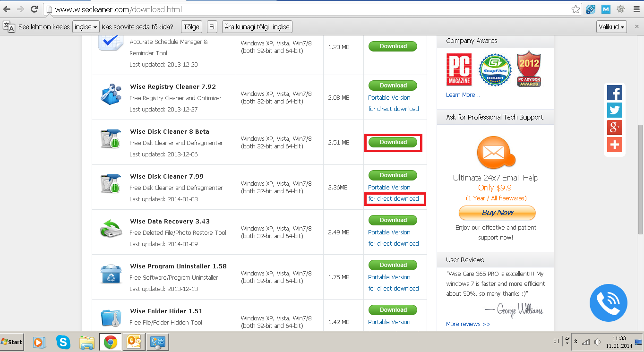Click the Ei button in translate bar
Image resolution: width=644 pixels, height=352 pixels.
pyautogui.click(x=212, y=27)
